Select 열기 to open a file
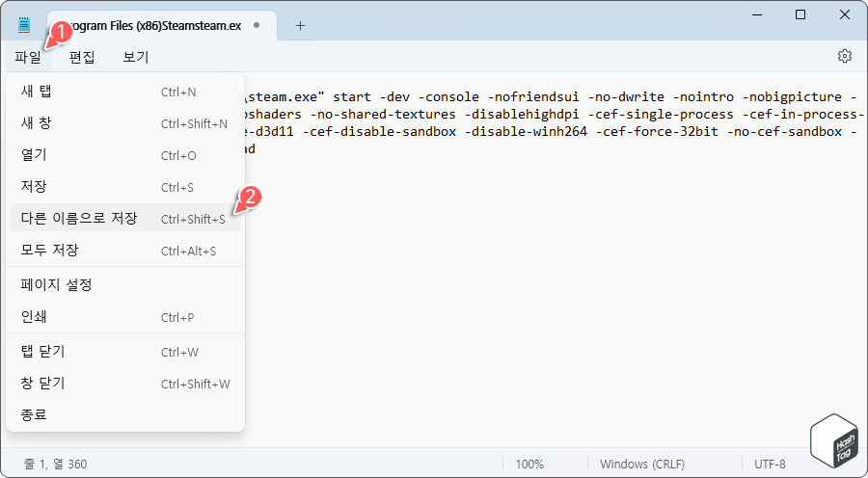The image size is (868, 478). coord(125,155)
